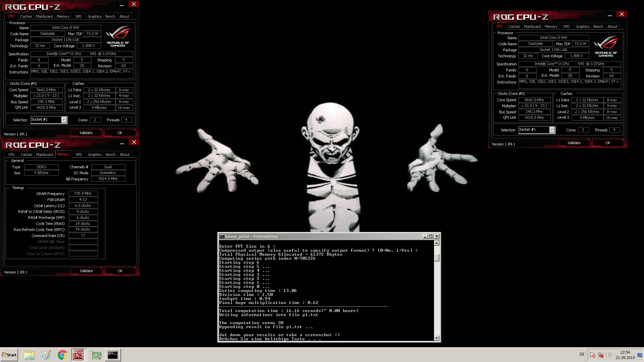The image size is (644, 362).
Task: Click the FSB:DRAM value 4:12
Action: tap(83, 200)
